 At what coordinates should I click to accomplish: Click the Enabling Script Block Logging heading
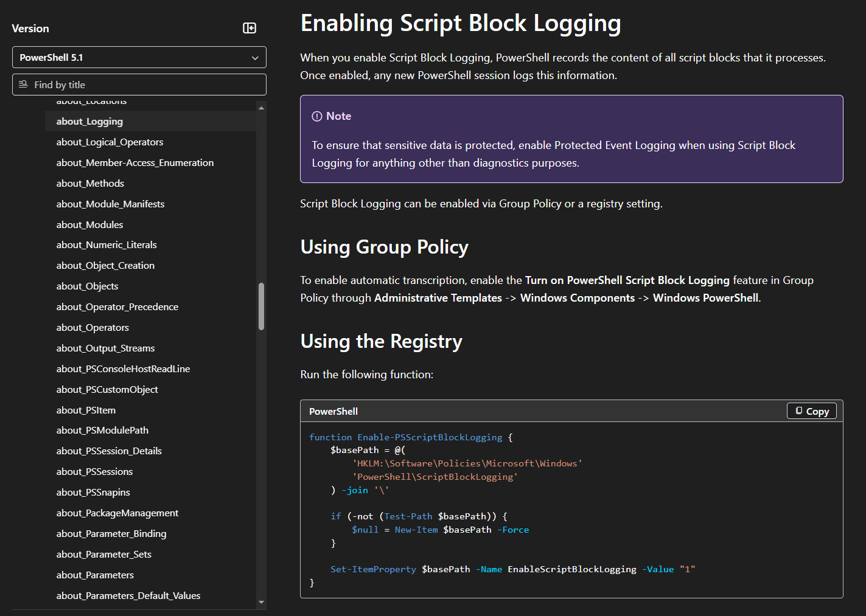[461, 23]
